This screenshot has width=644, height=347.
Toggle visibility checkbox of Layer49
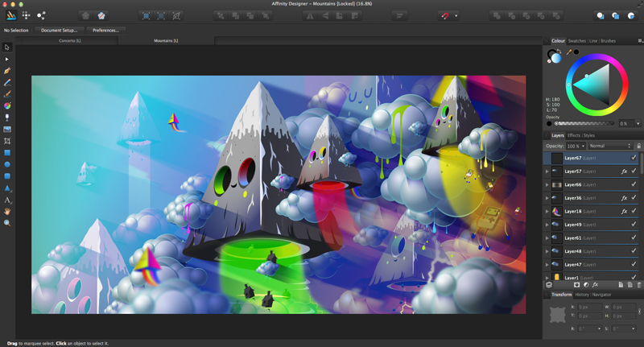pos(634,225)
